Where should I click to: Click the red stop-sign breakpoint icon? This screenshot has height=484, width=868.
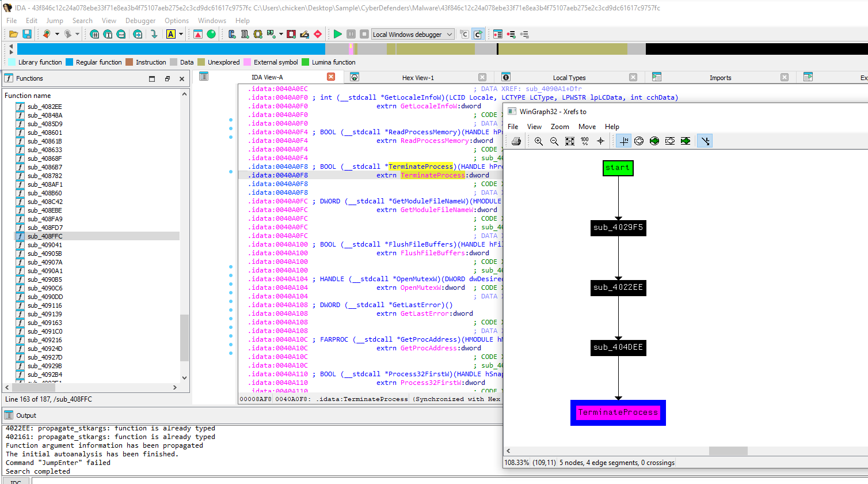318,35
